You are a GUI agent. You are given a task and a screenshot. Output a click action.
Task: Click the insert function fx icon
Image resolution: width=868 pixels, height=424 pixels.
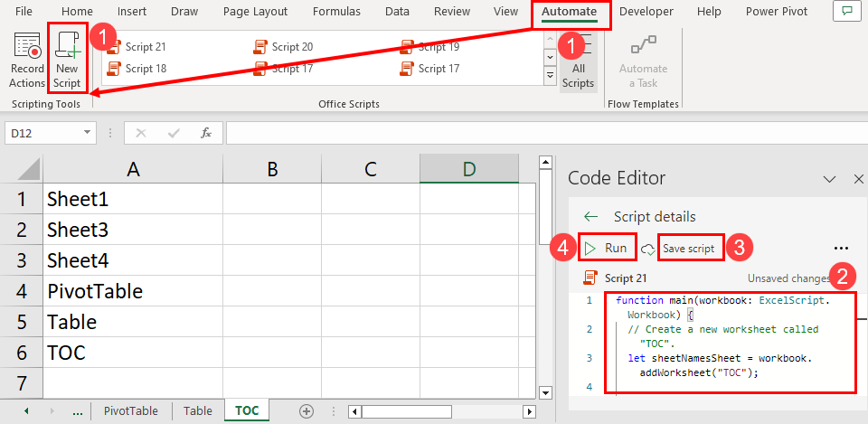[206, 133]
